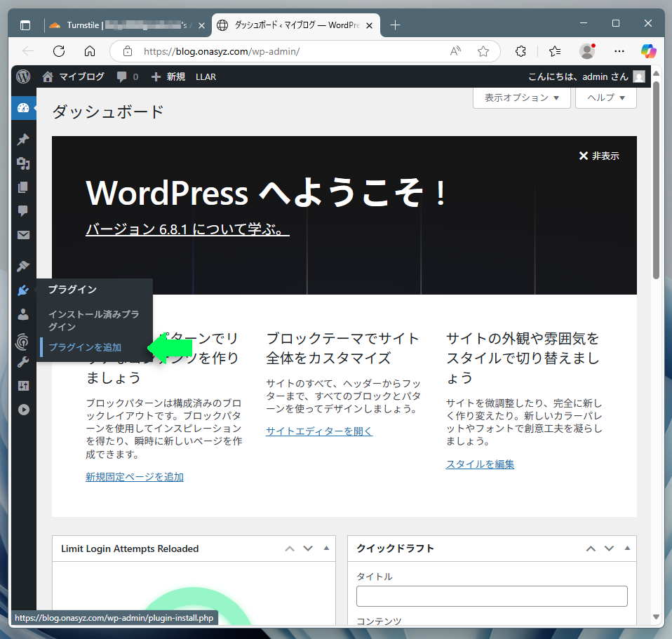The height and width of the screenshot is (639, 672).
Task: Open Pages sidebar icon
Action: 23,187
